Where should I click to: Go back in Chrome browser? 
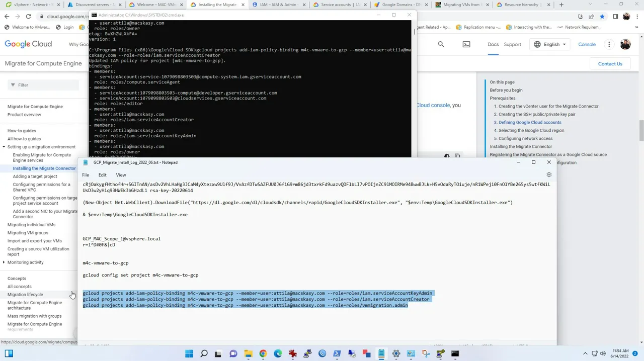(7, 17)
